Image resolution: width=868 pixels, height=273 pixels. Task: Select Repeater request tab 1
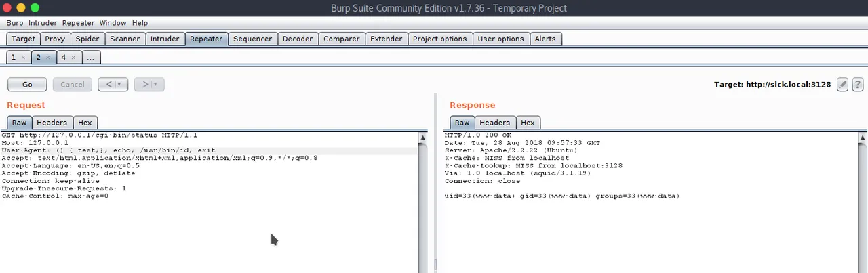[13, 58]
